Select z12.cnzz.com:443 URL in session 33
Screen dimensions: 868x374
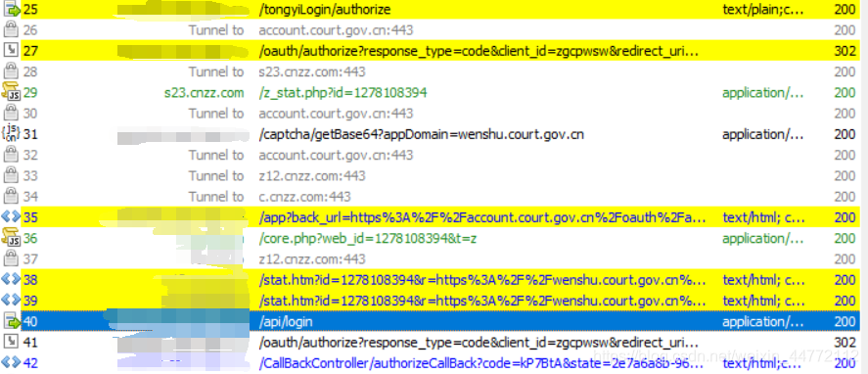(312, 175)
